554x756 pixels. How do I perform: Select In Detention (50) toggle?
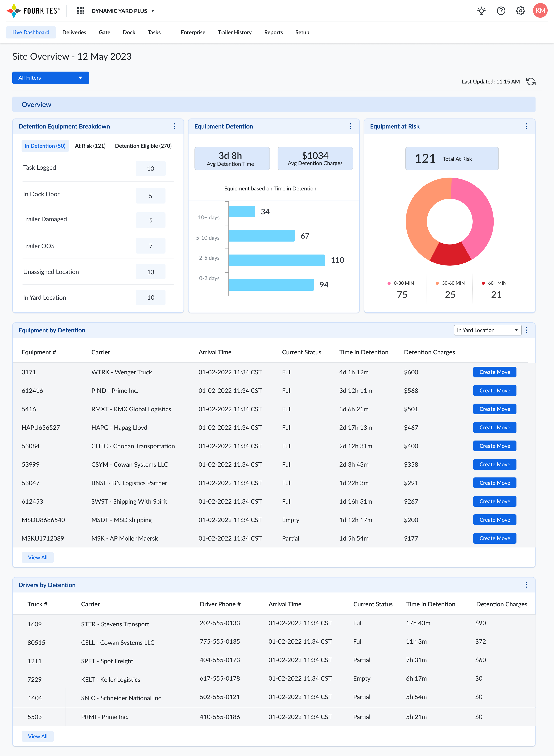[45, 146]
